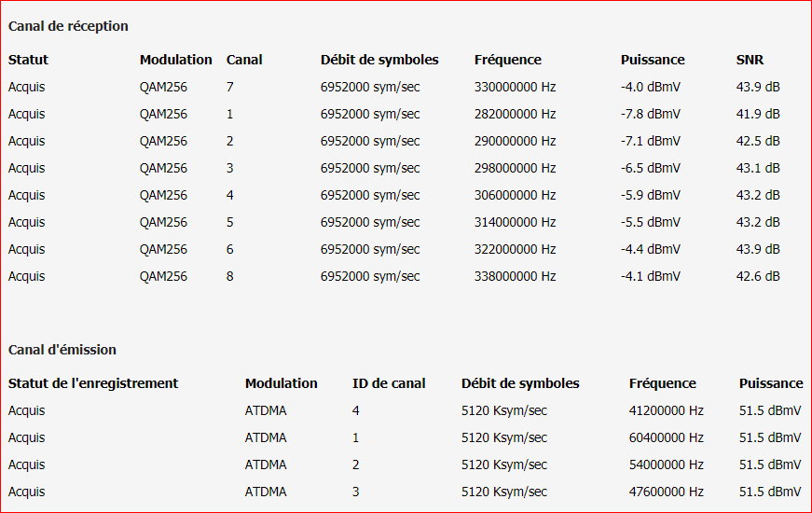Screen dimensions: 812x513
Task: Select the Débit de symboles reception column header
Action: (x=379, y=60)
